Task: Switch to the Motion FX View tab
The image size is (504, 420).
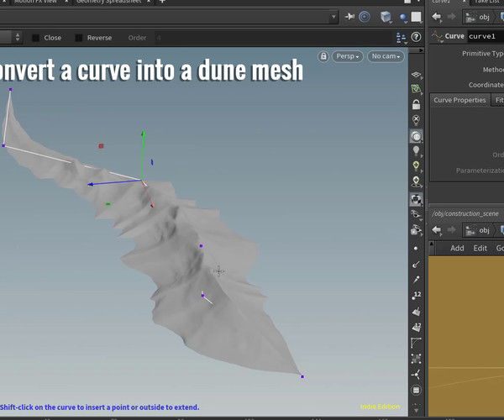Action: (x=35, y=2)
